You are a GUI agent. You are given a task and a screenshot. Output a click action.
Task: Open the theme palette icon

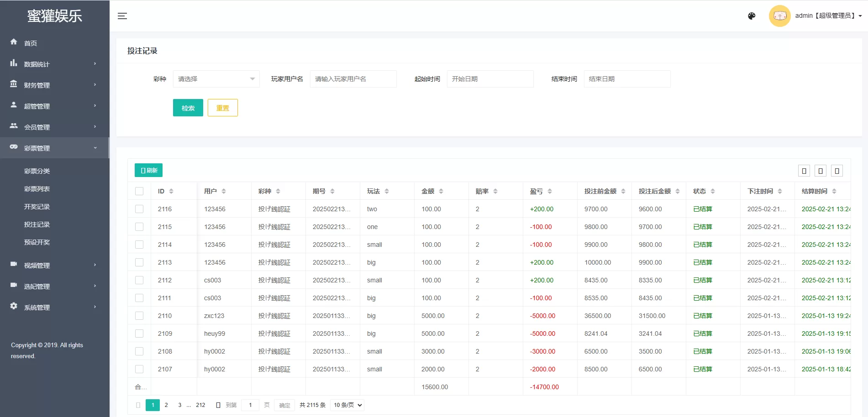pos(752,16)
